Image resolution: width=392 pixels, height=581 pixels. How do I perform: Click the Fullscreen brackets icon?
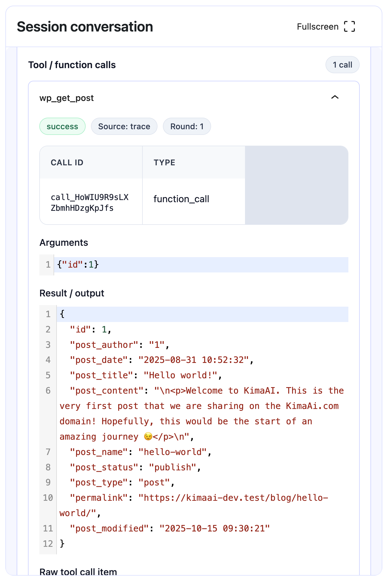tap(349, 27)
